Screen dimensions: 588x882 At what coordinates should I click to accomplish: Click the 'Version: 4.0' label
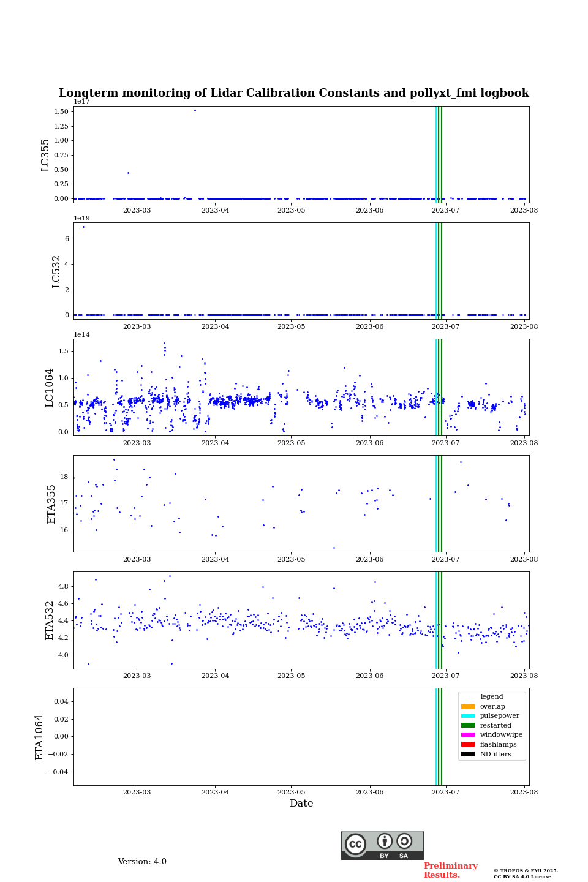point(142,862)
